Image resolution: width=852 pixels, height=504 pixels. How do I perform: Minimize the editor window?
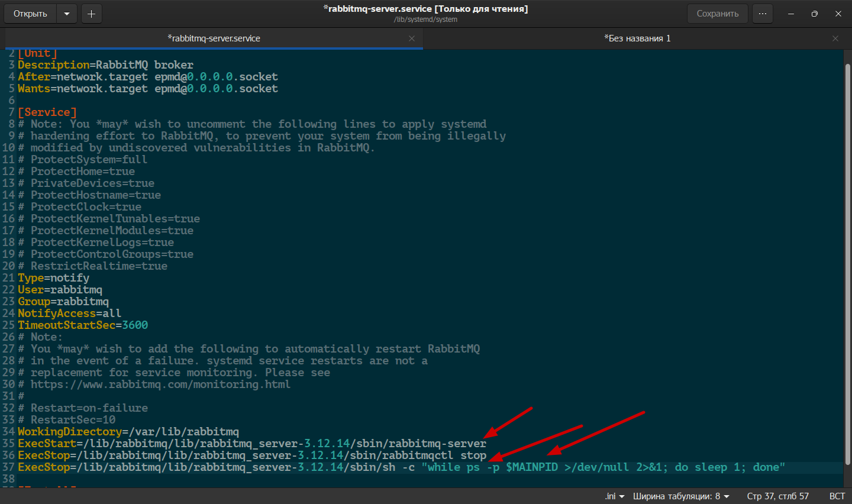791,14
